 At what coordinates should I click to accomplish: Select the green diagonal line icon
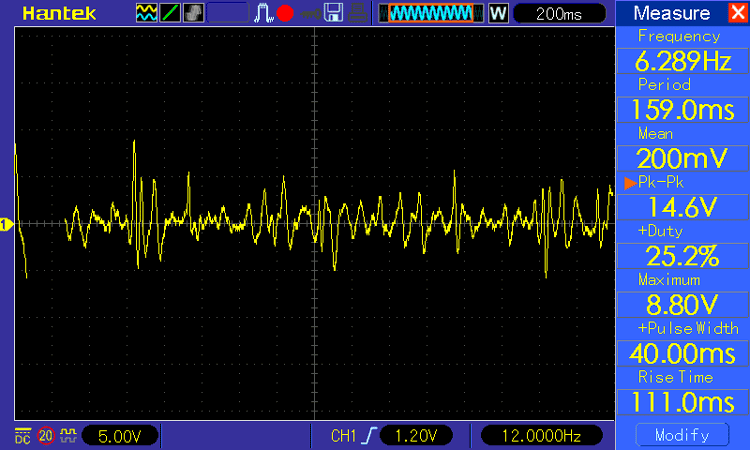click(170, 13)
